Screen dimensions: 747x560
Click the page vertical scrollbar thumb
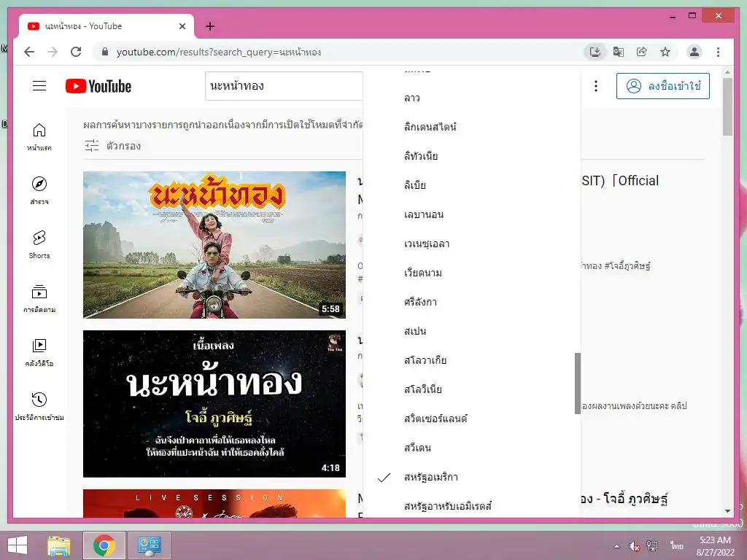(727, 106)
